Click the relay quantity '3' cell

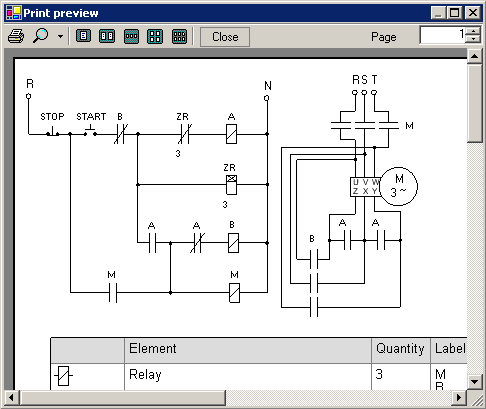coord(401,376)
